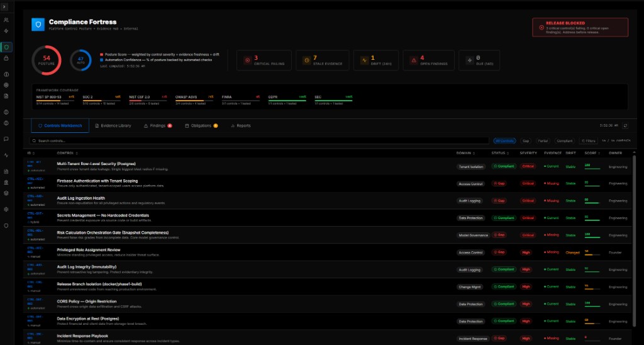The height and width of the screenshot is (345, 644).
Task: Open the users icon in sidebar
Action: (x=6, y=20)
